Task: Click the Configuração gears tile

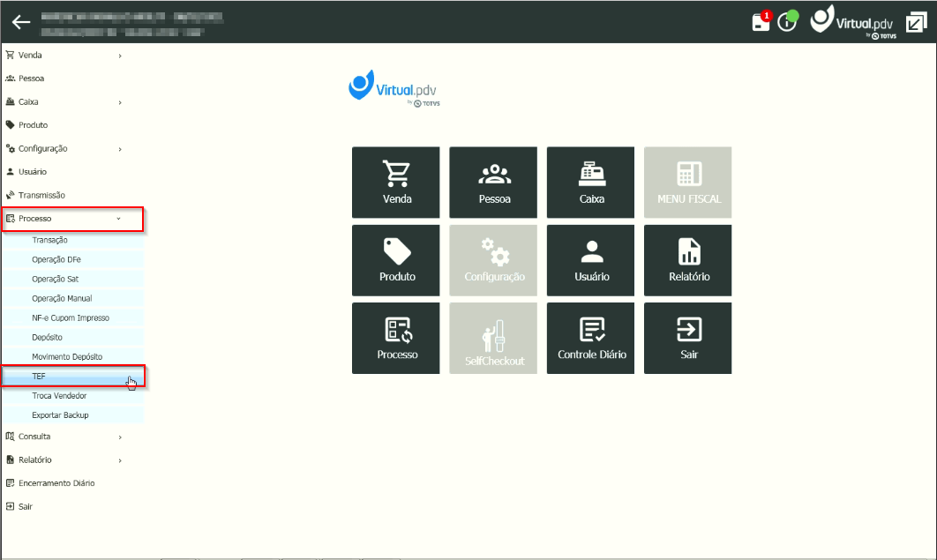Action: pyautogui.click(x=493, y=260)
